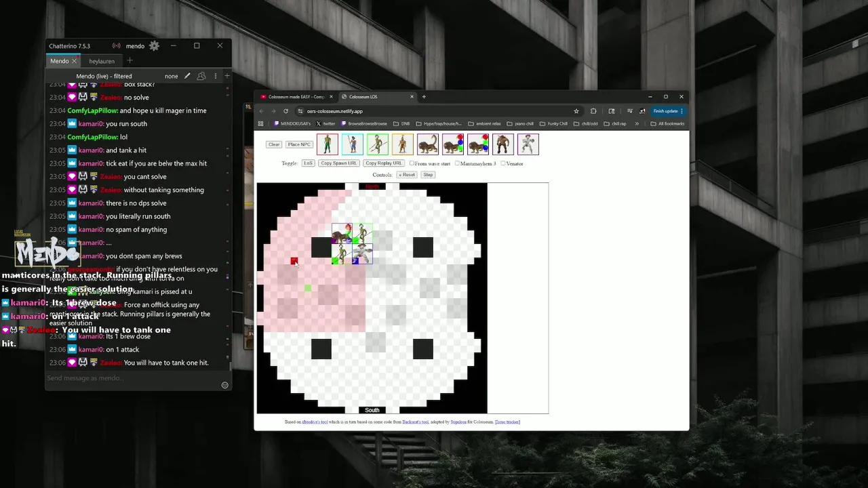Click the red player tile on the grid
This screenshot has height=488, width=868.
pyautogui.click(x=294, y=261)
